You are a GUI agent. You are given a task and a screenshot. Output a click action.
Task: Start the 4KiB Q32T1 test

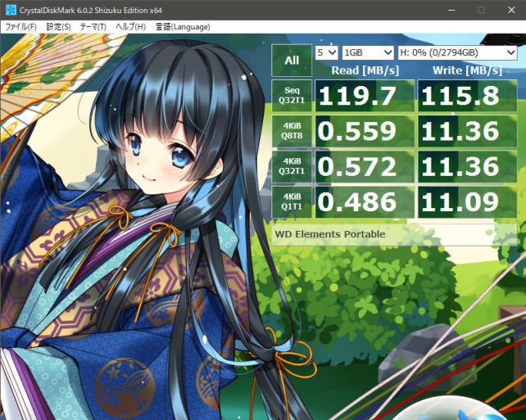tap(292, 166)
